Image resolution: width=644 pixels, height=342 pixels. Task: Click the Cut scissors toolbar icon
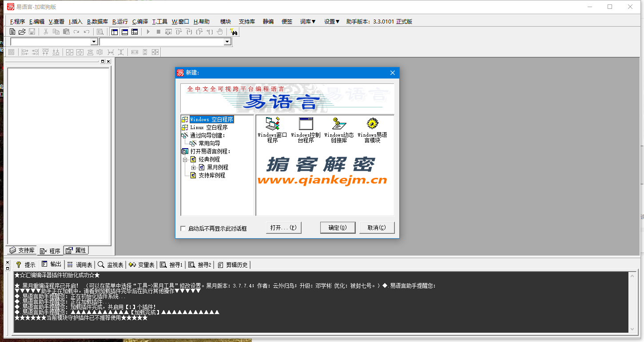point(46,32)
